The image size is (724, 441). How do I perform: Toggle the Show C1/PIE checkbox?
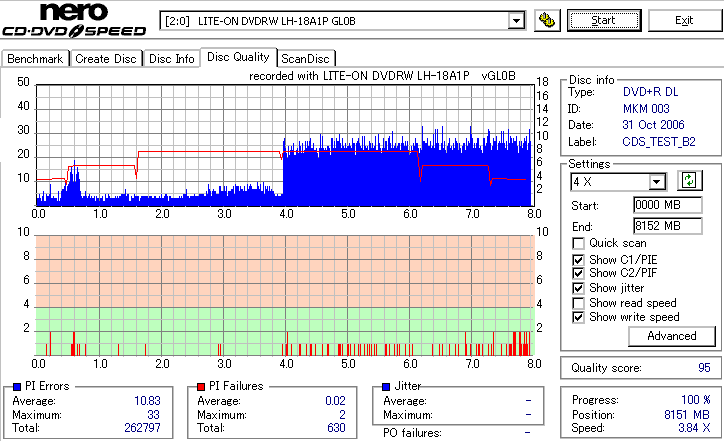(578, 260)
